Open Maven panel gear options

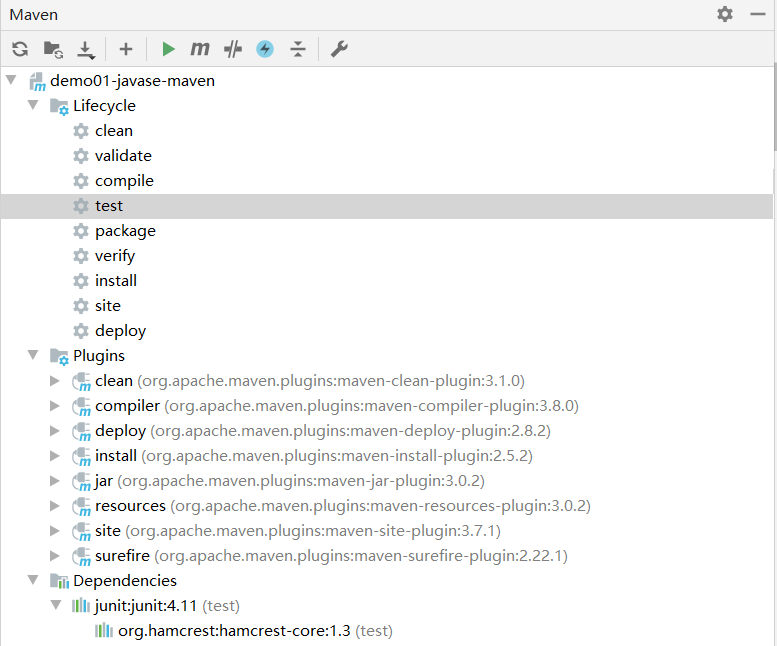[x=724, y=14]
